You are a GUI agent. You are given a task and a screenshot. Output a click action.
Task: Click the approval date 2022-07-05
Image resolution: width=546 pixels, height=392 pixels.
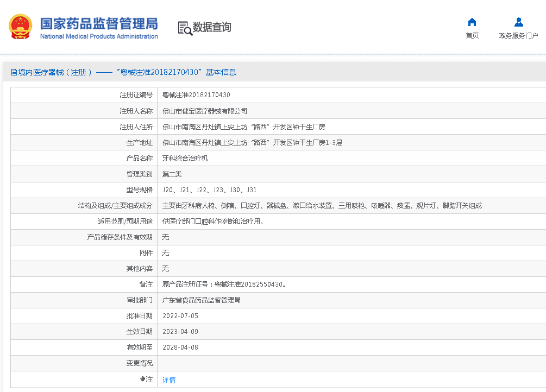pos(180,315)
